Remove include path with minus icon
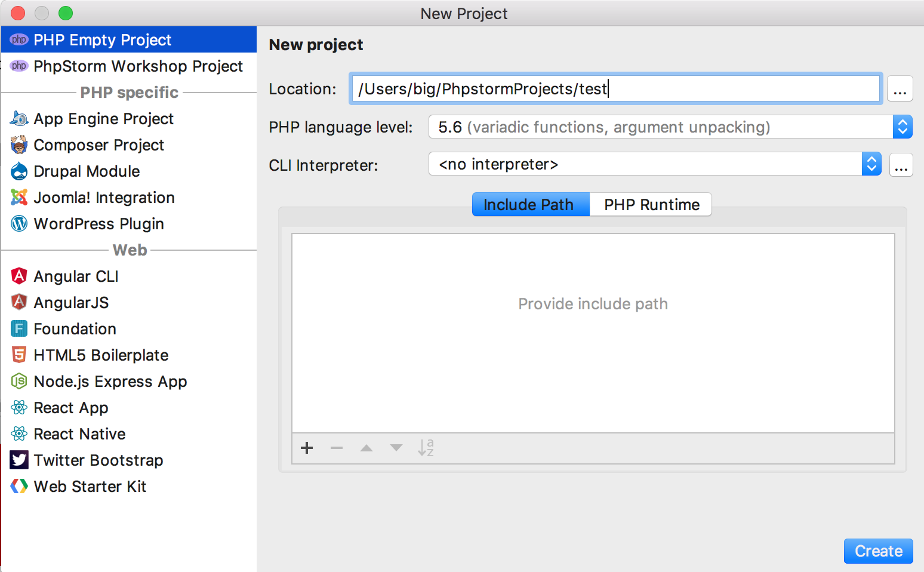Screen dimensions: 924x572 tap(337, 448)
